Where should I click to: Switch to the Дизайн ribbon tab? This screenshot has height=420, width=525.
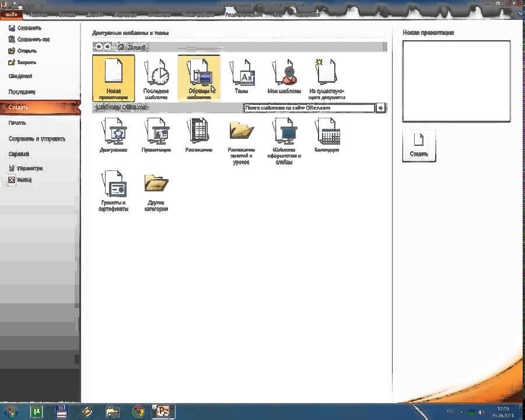point(94,15)
